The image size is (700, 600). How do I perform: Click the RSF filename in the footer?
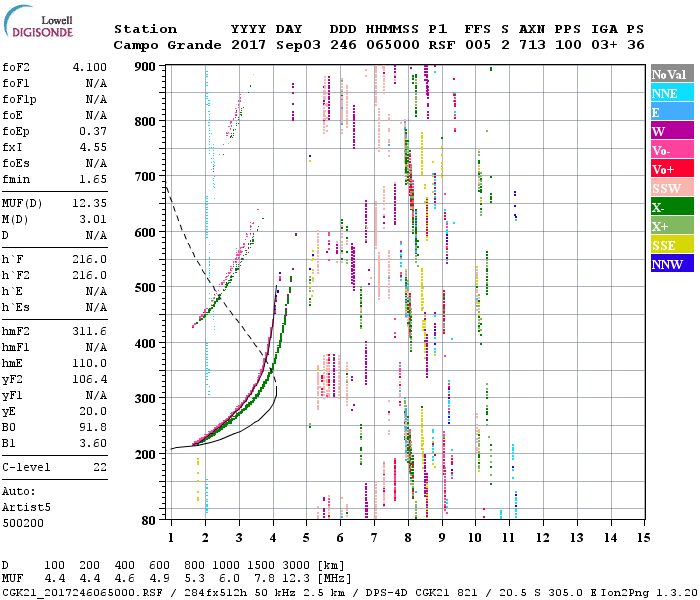pyautogui.click(x=82, y=593)
